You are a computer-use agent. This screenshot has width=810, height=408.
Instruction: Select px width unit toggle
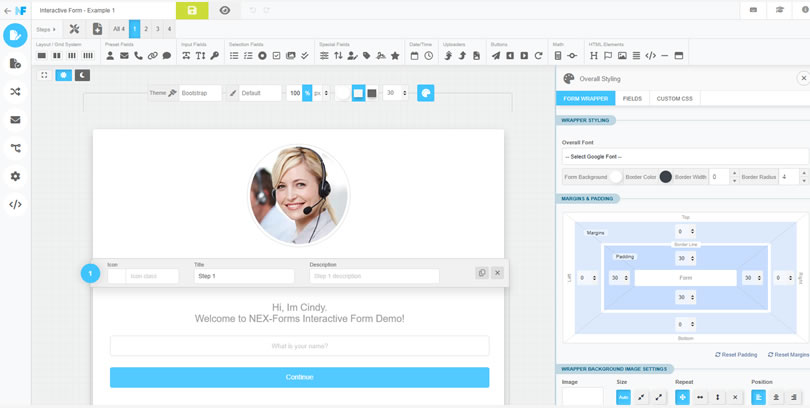point(317,93)
